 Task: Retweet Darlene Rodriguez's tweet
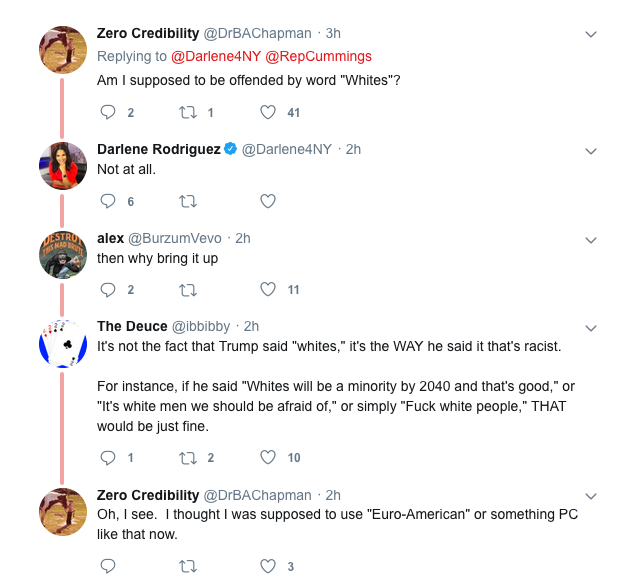coord(187,201)
